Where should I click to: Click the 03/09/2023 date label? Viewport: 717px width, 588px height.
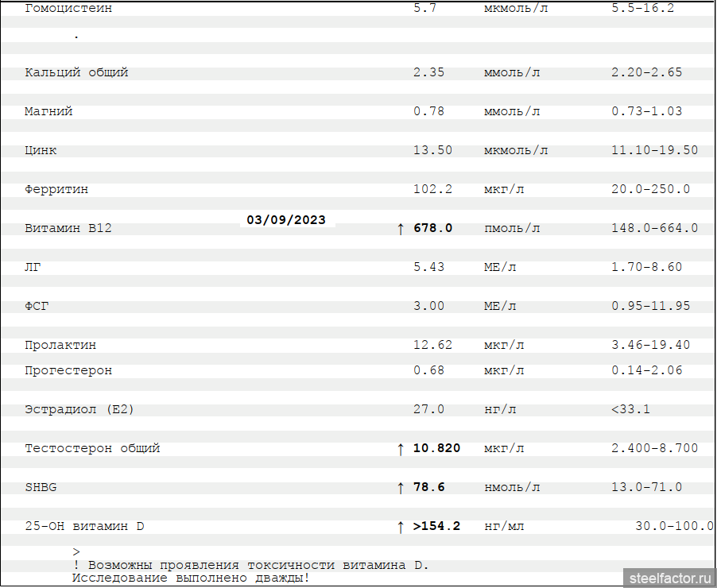tap(286, 220)
